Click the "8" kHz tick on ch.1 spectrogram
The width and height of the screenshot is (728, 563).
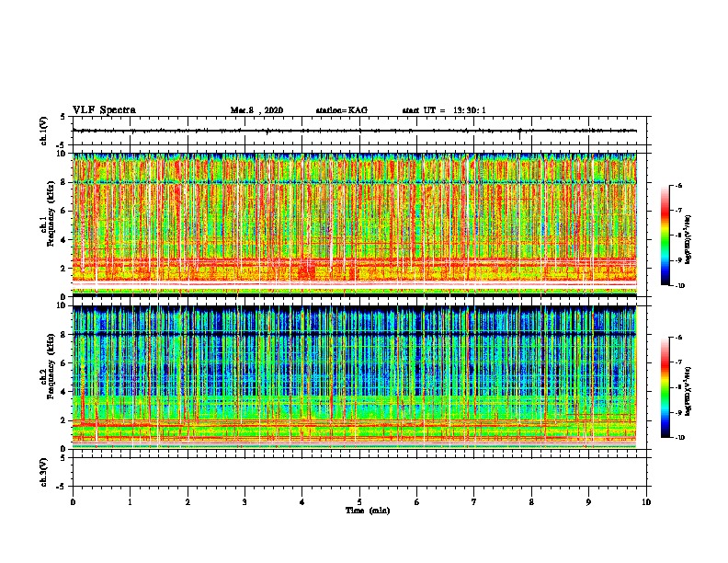(x=64, y=182)
